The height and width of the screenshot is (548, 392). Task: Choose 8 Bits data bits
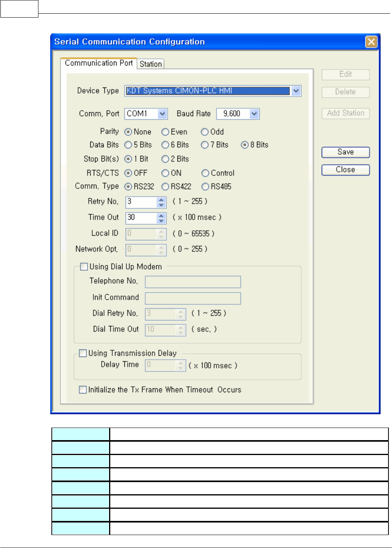coord(245,145)
